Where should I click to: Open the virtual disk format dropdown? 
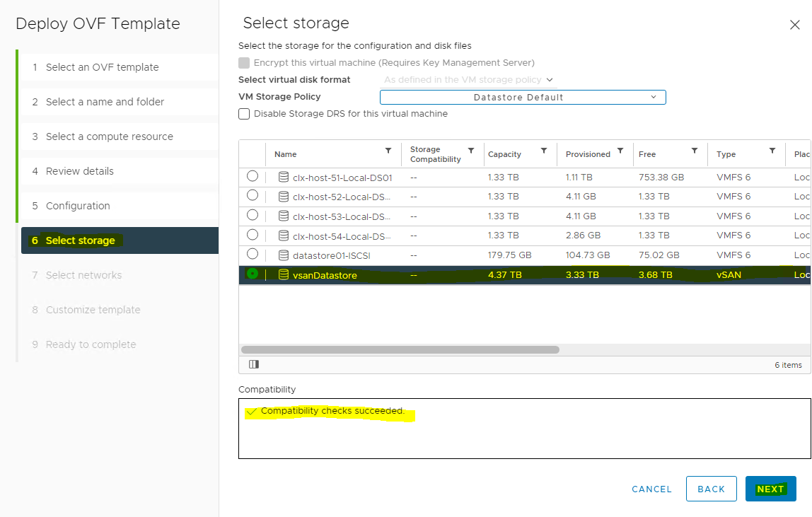click(469, 80)
